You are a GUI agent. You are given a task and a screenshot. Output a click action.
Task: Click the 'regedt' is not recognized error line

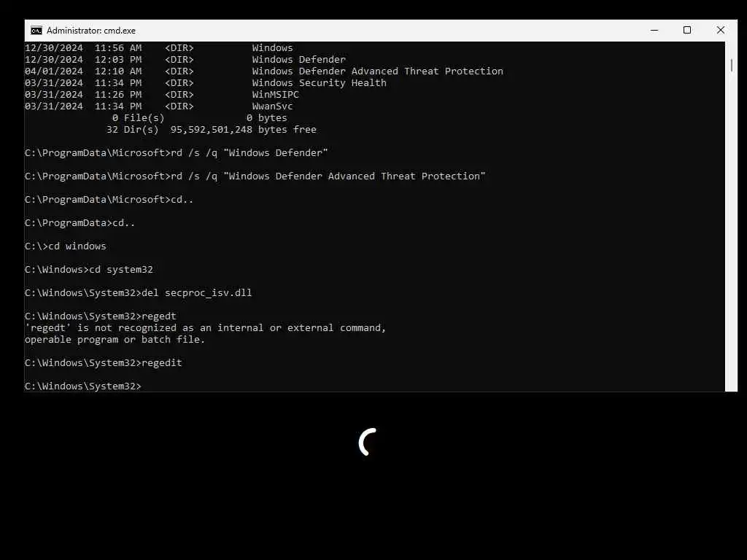(205, 327)
